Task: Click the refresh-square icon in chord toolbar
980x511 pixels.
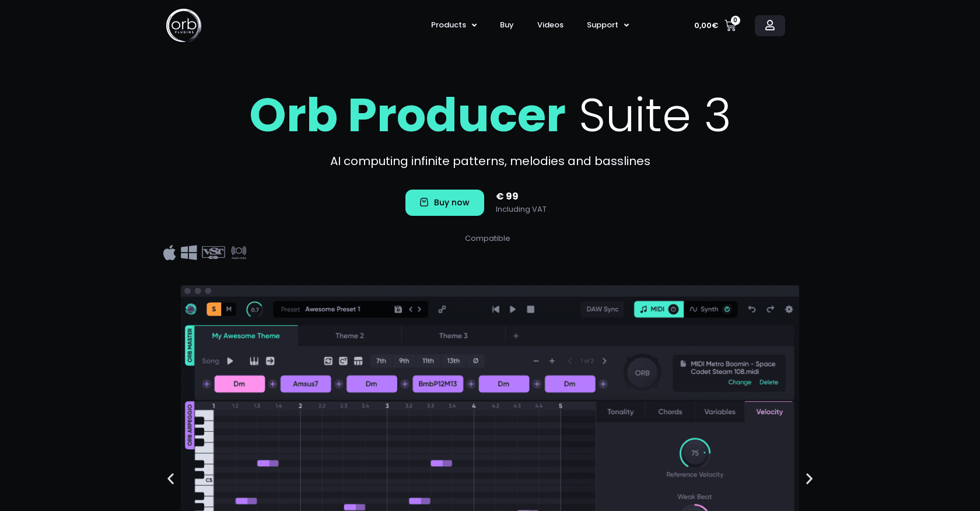Action: (x=343, y=361)
